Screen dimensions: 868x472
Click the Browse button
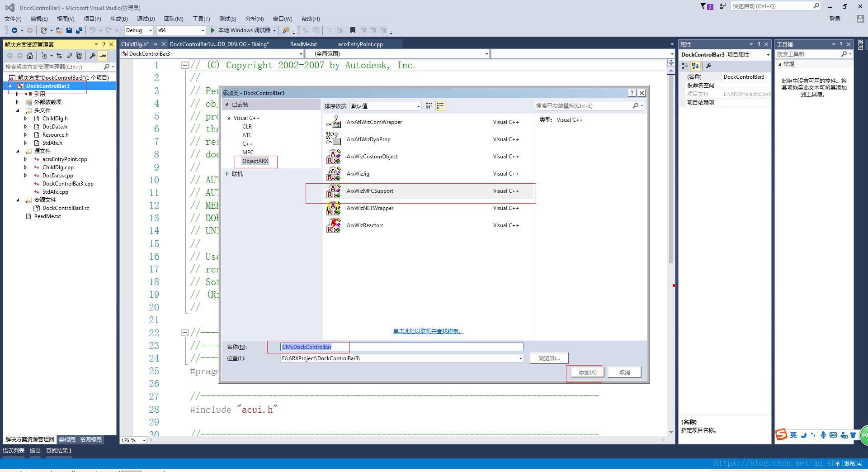pos(549,358)
